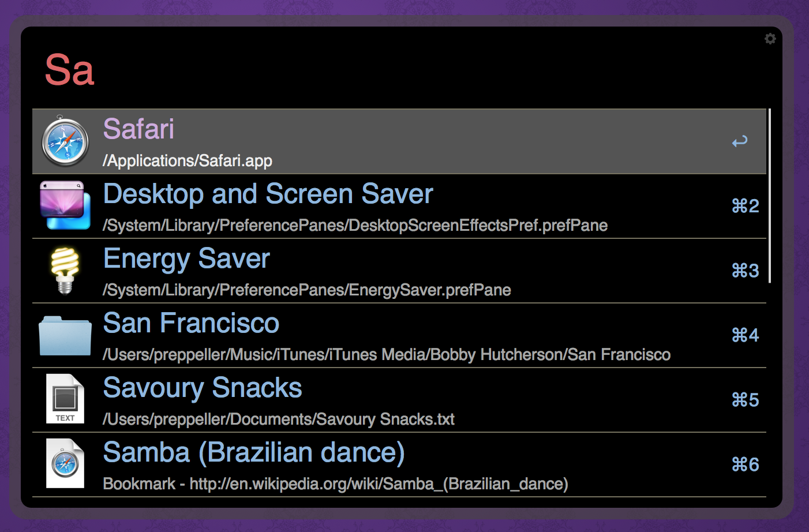809x532 pixels.
Task: Click the ⌘4 shortcut label
Action: pos(745,335)
